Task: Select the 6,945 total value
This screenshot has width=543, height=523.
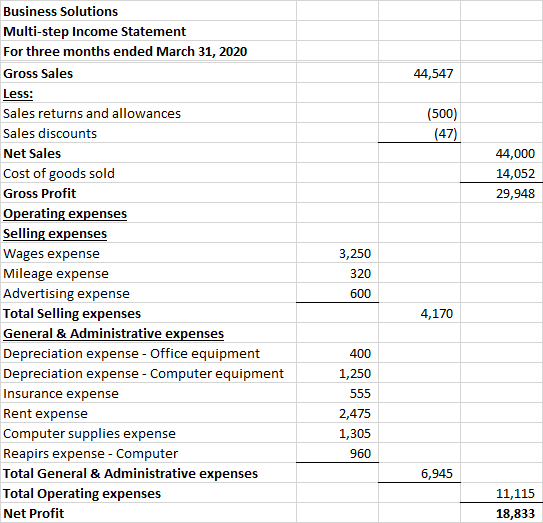Action: (436, 474)
